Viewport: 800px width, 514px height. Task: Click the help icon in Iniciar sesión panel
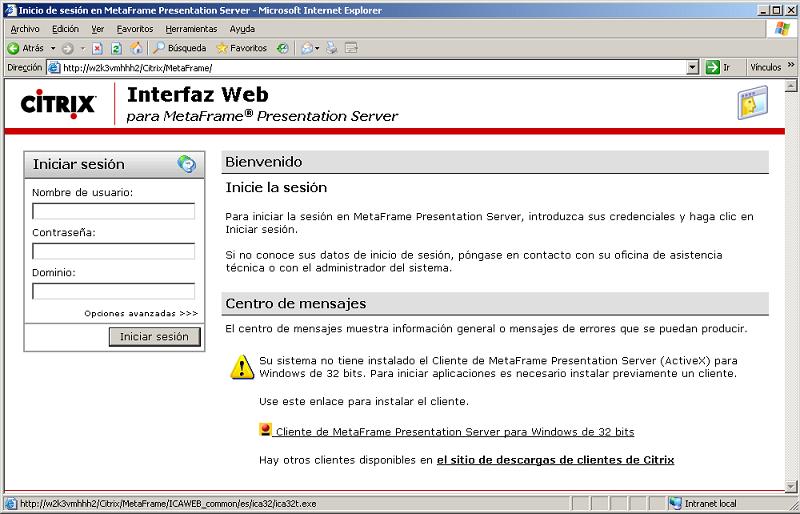(186, 164)
